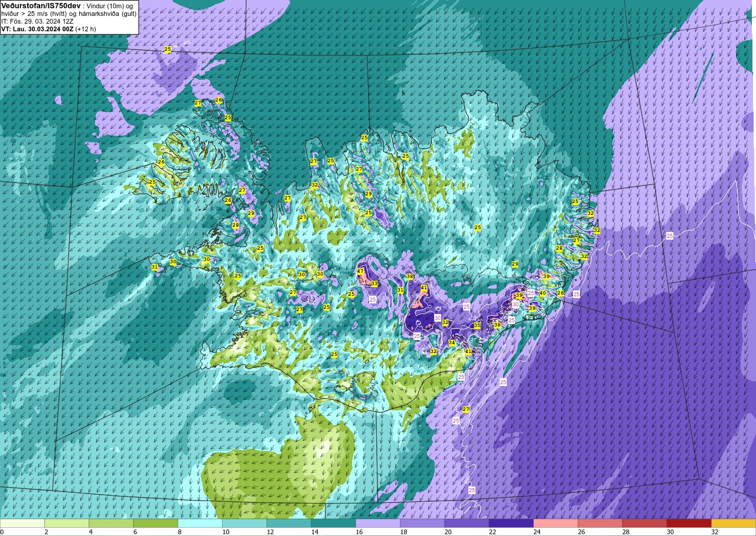Pick the red 28–30 m/s legend swatch
This screenshot has width=756, height=536.
[644, 523]
